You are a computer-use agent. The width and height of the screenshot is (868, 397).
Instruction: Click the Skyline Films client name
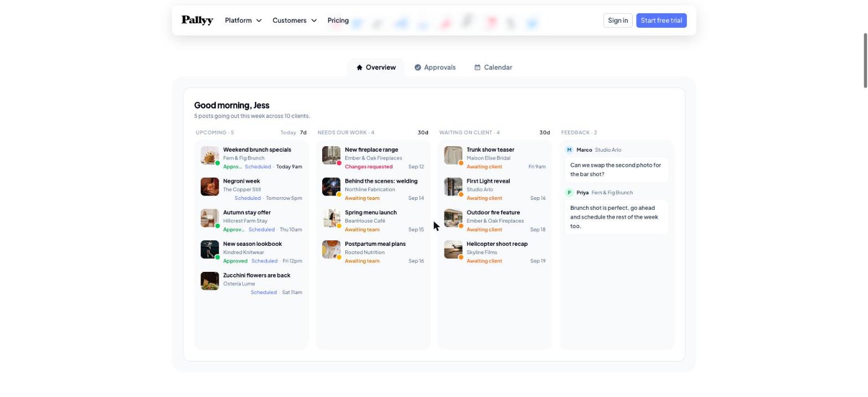coord(482,252)
